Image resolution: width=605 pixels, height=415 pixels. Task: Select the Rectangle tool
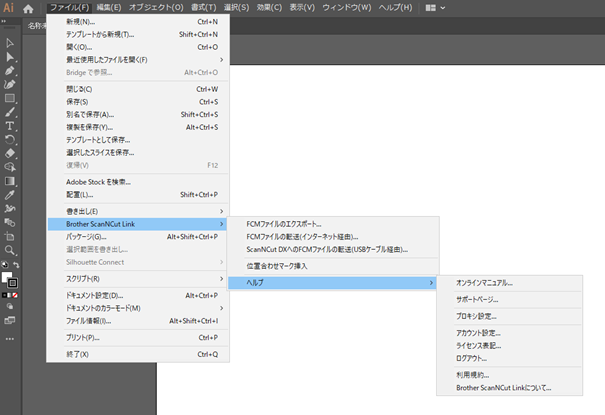[10, 98]
